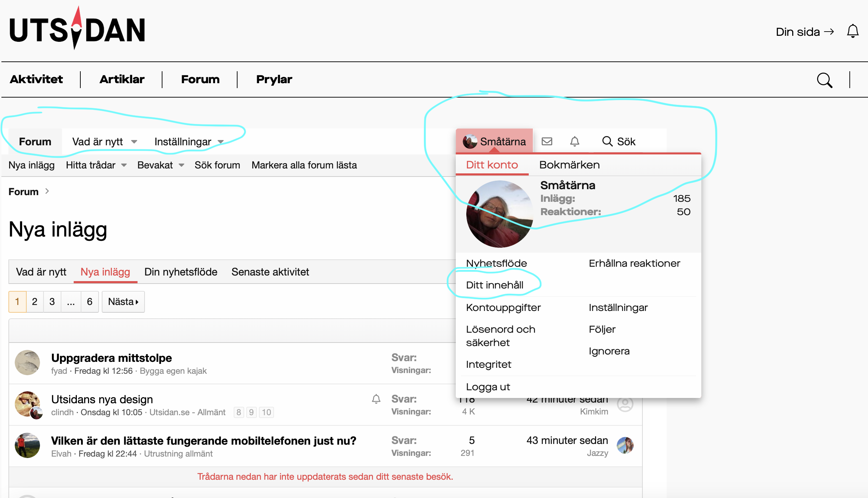Expand the Vad är nytt dropdown
The width and height of the screenshot is (868, 498).
pos(134,142)
